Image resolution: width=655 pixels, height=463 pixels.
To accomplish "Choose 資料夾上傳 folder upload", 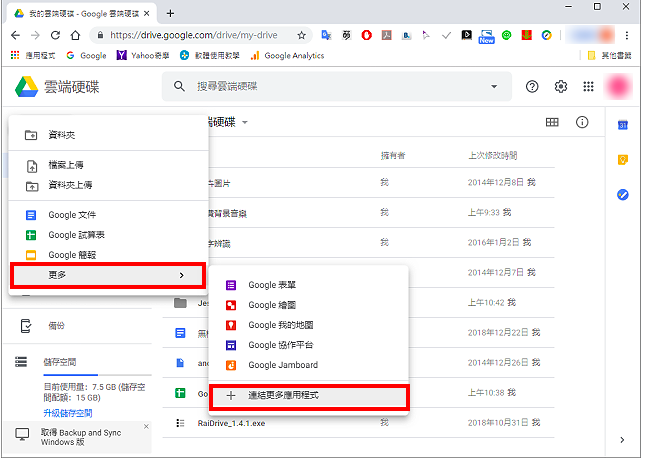I will click(109, 185).
